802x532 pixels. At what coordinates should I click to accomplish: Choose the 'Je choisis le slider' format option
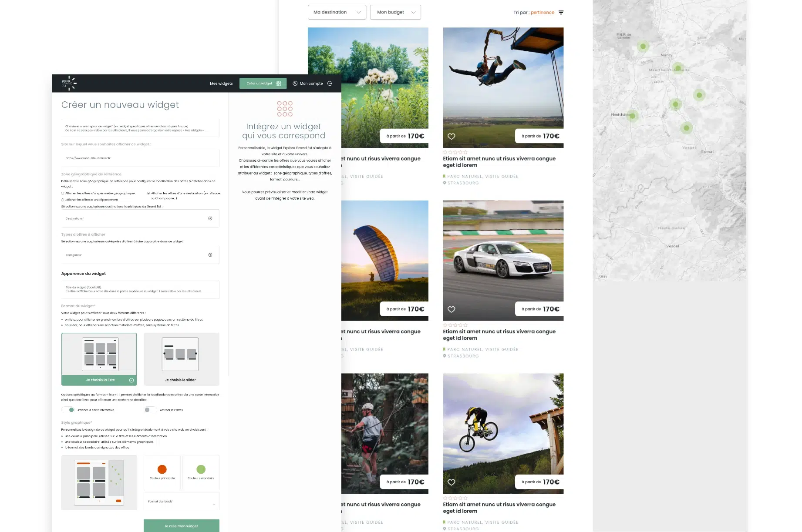click(x=181, y=380)
